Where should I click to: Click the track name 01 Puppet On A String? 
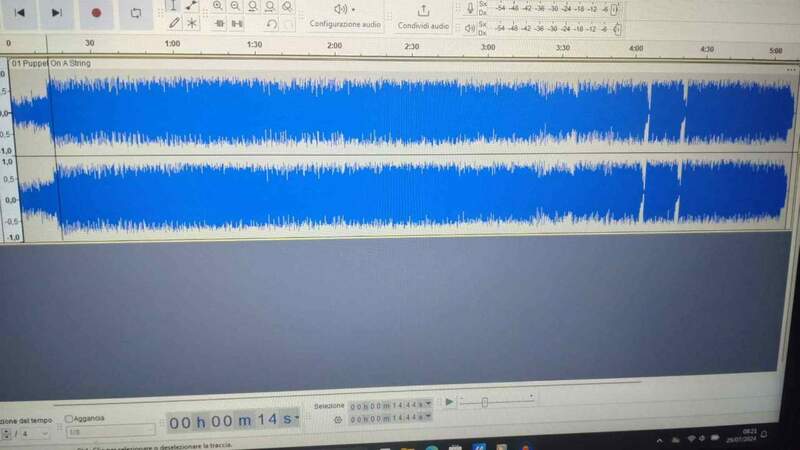click(x=51, y=63)
